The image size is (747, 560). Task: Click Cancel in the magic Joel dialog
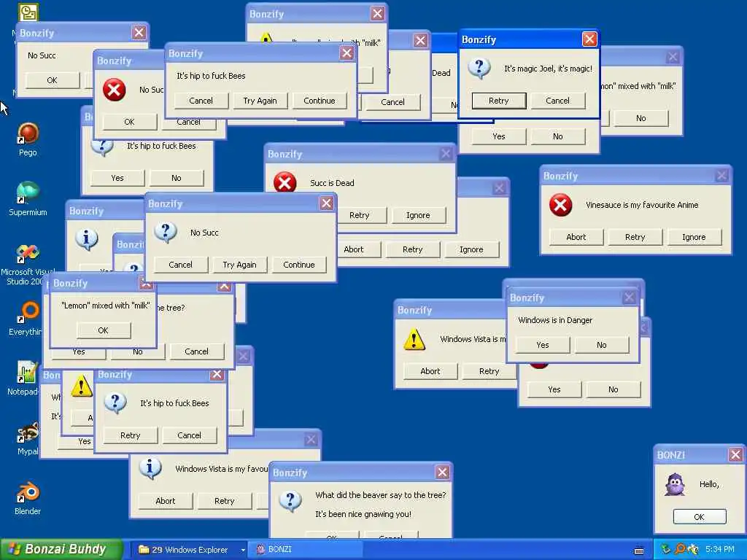point(557,101)
